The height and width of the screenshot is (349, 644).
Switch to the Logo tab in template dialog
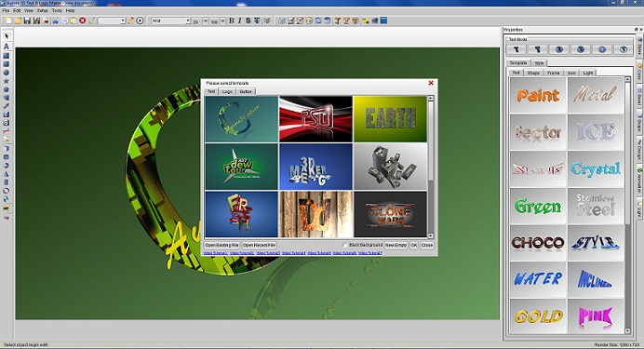(x=227, y=91)
